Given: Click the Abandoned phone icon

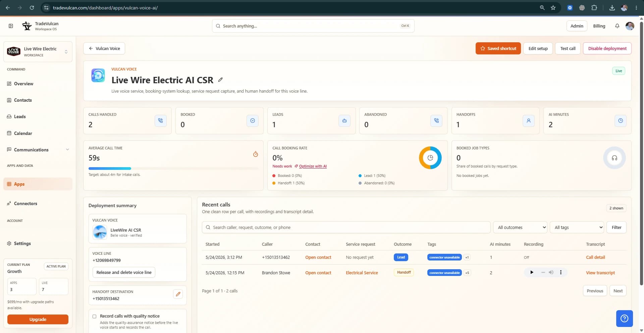Looking at the screenshot, I should [x=436, y=121].
